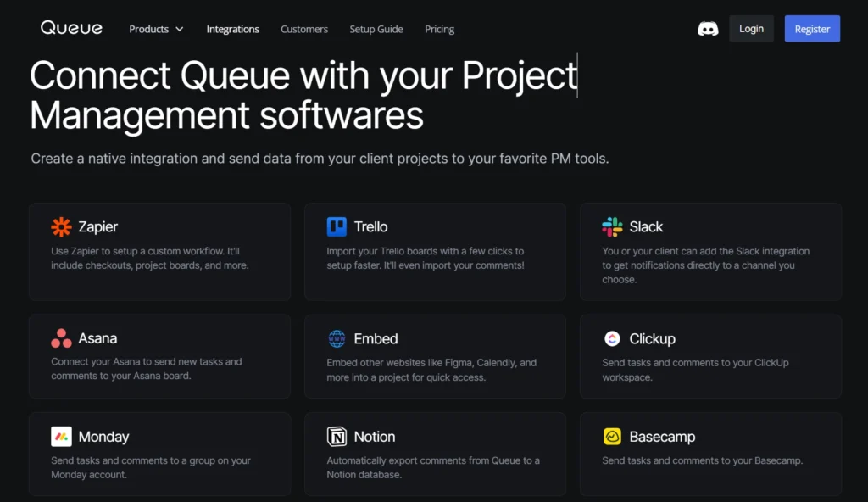Click the Zapier integration icon
The image size is (868, 502).
point(60,226)
